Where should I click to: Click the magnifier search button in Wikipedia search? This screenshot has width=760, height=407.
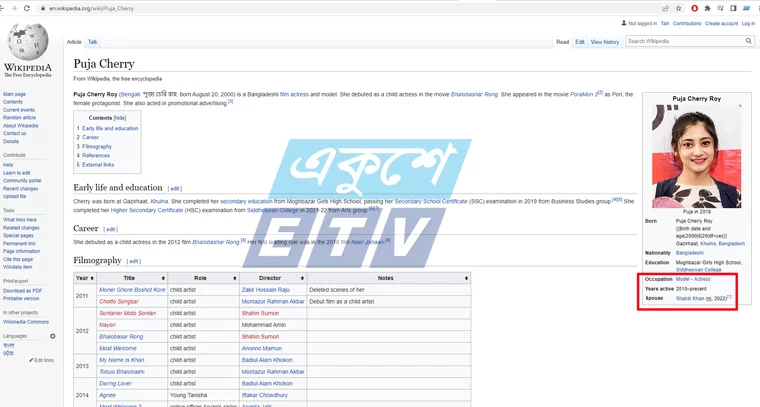click(x=749, y=41)
